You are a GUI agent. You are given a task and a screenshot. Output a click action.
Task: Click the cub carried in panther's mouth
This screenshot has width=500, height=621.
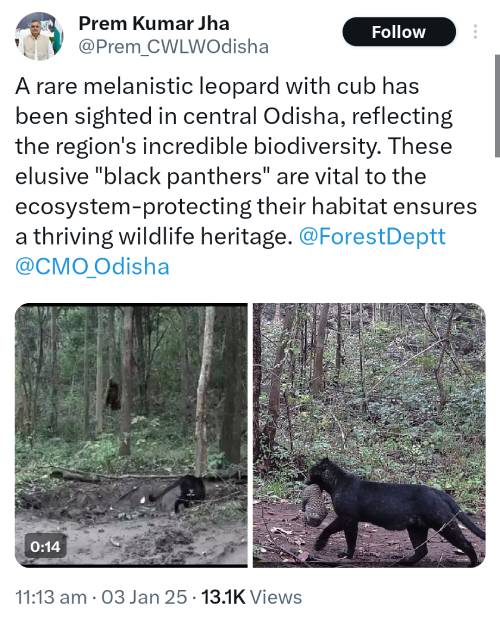click(x=315, y=505)
